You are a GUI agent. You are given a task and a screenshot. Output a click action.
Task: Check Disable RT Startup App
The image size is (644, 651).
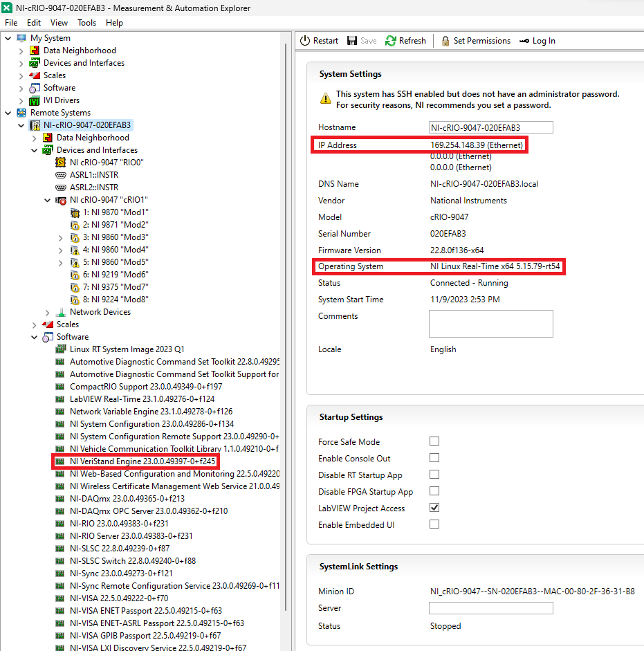click(x=434, y=475)
